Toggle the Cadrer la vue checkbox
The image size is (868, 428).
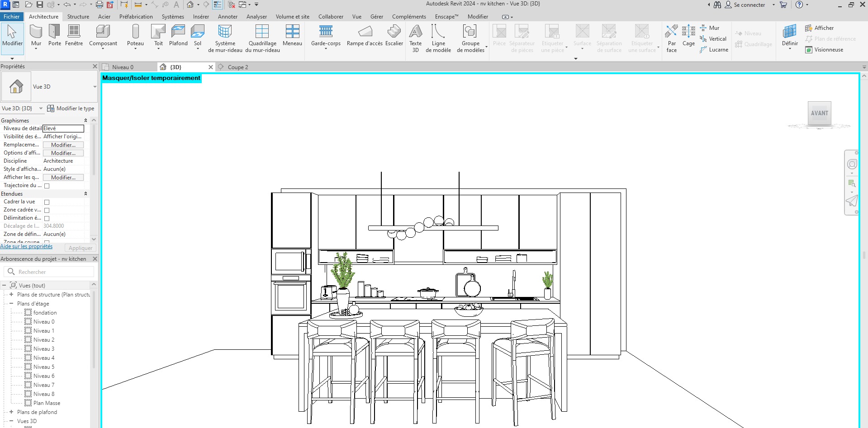pos(47,202)
